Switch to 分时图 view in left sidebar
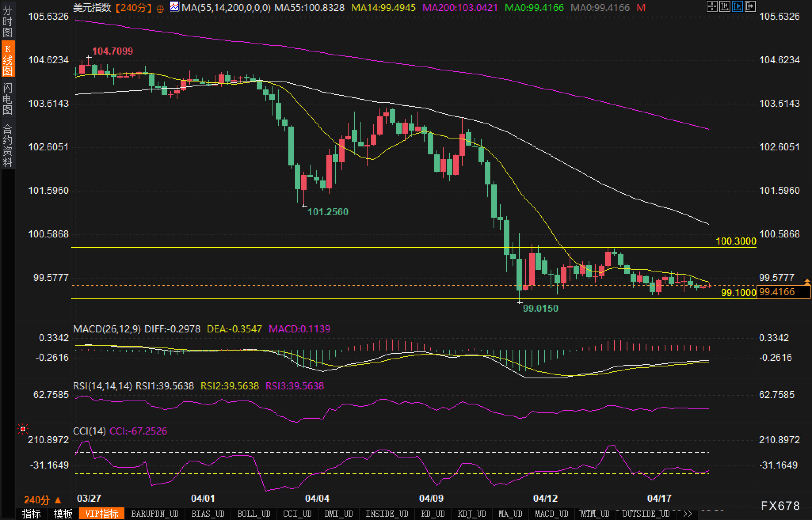 tap(8, 21)
